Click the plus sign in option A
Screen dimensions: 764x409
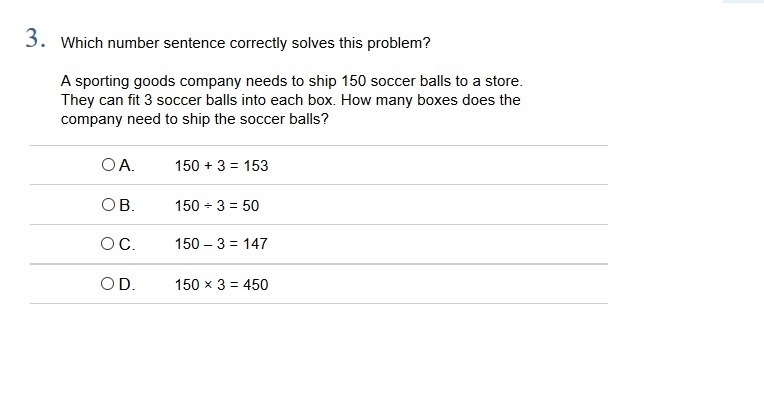tap(208, 166)
